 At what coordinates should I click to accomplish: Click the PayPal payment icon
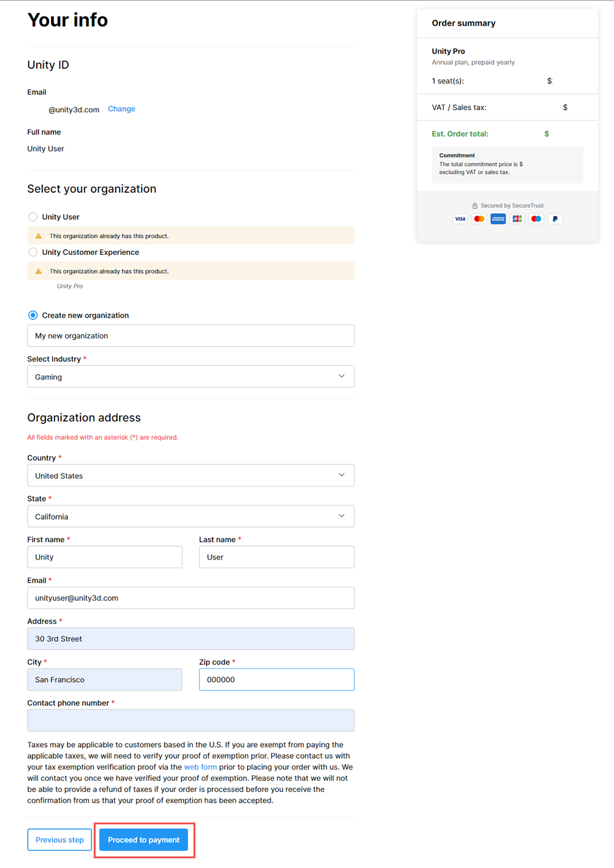[555, 219]
